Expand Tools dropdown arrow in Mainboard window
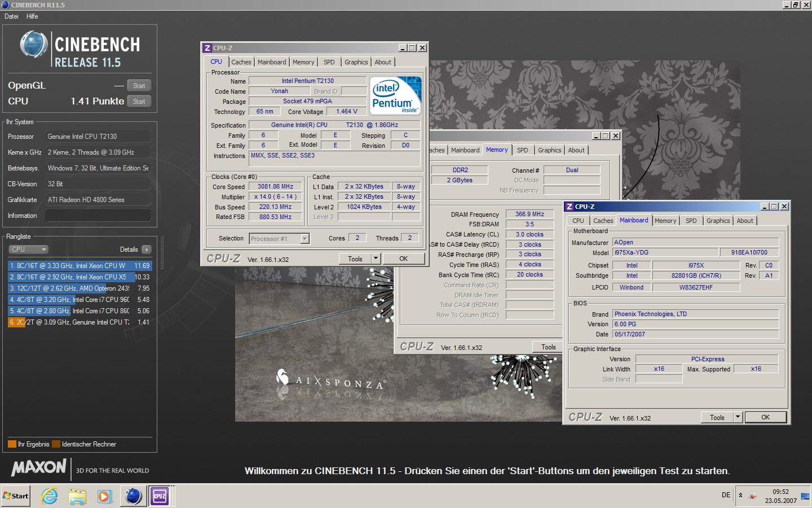The width and height of the screenshot is (812, 508). click(x=738, y=417)
